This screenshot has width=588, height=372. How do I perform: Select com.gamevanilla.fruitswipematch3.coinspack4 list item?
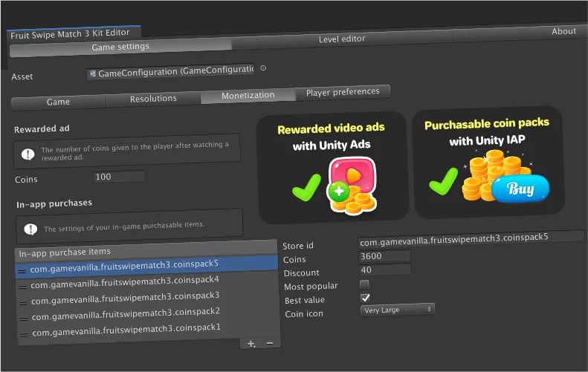click(147, 282)
